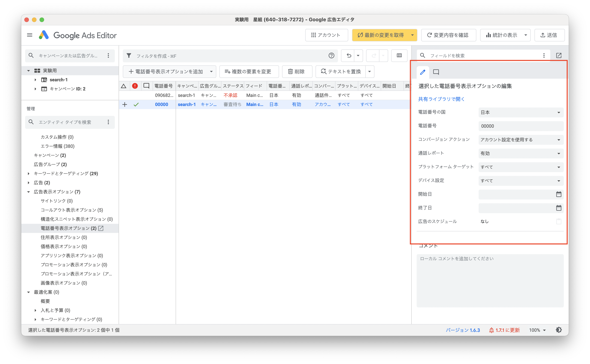The image size is (590, 364).
Task: Open filter help question mark icon
Action: [x=331, y=56]
